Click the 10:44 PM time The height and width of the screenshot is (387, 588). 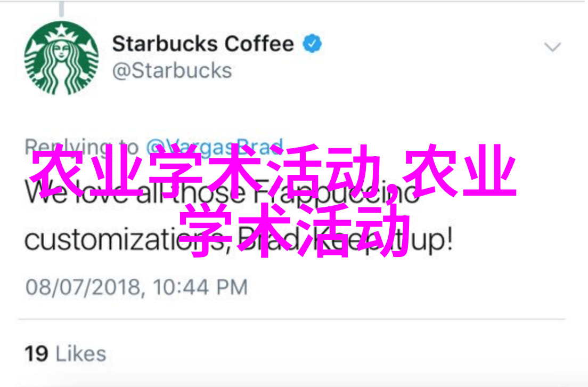pos(200,287)
